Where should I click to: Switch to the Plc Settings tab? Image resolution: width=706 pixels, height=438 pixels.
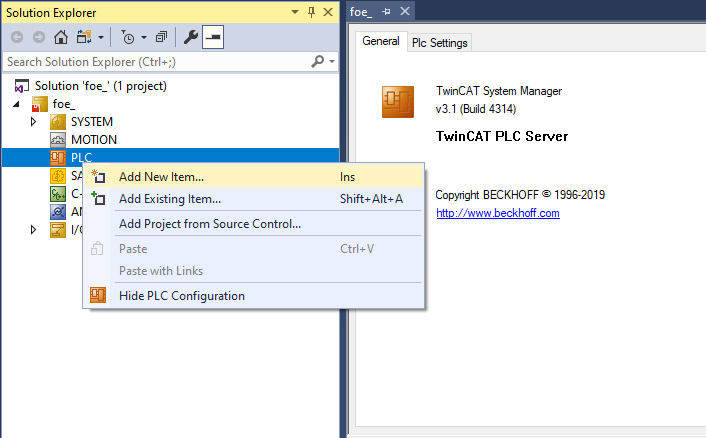(440, 42)
